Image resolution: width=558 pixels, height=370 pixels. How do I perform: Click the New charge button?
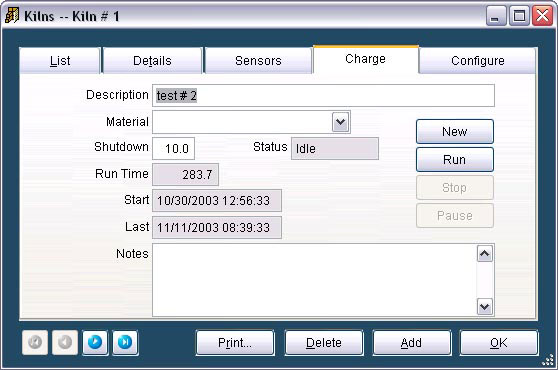[x=455, y=132]
